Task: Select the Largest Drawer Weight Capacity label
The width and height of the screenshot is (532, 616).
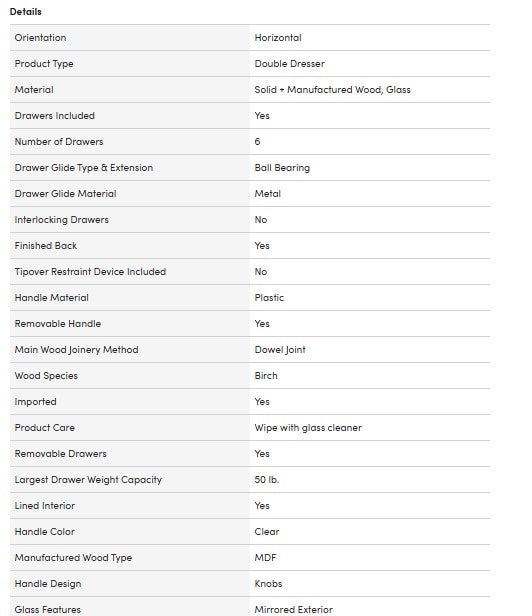Action: pyautogui.click(x=88, y=480)
